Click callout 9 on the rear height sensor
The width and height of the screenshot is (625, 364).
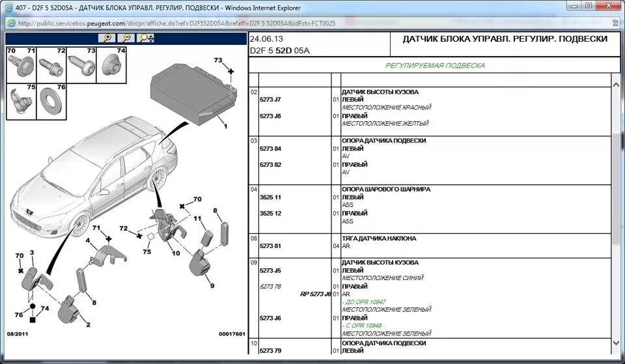click(x=212, y=285)
